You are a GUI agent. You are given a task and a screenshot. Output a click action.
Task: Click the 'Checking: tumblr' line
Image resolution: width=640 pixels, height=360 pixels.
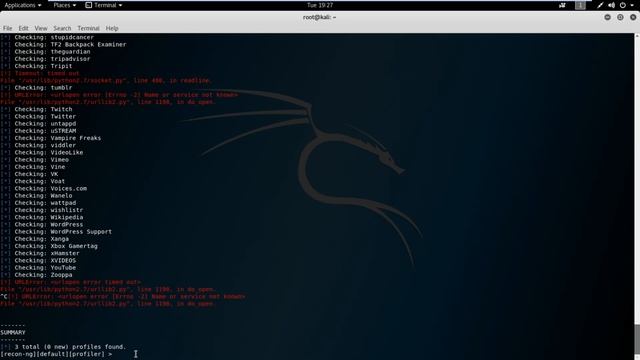click(x=36, y=88)
